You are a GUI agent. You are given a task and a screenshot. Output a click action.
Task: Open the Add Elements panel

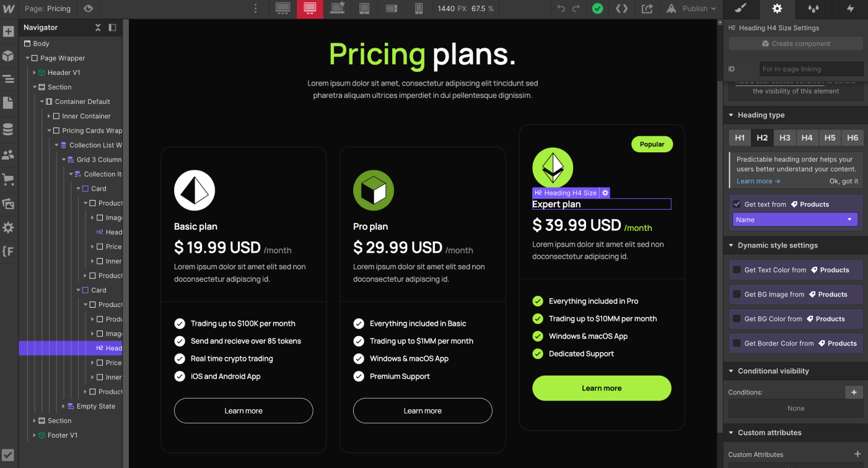tap(9, 30)
